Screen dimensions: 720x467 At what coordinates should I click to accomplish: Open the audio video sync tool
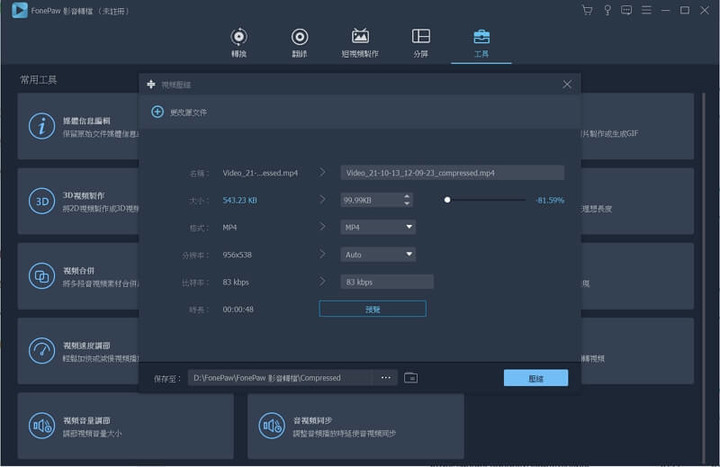point(356,426)
